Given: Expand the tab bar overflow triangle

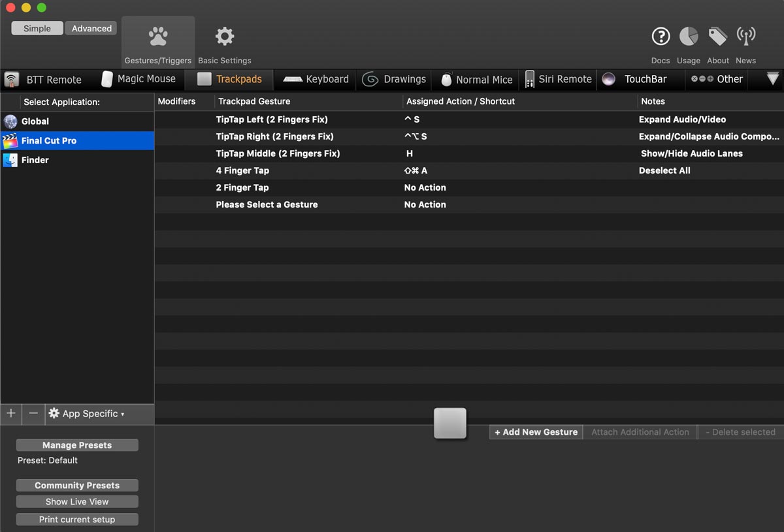Looking at the screenshot, I should click(773, 79).
